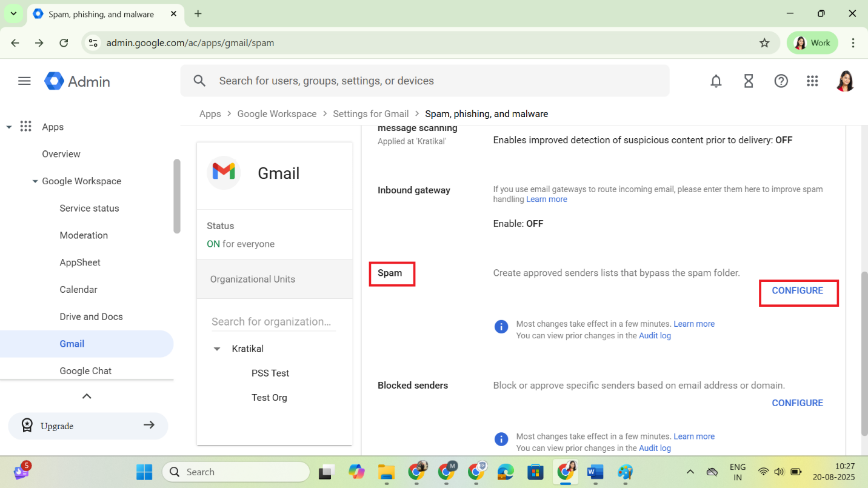This screenshot has width=868, height=488.
Task: Select the Test Org organizational unit
Action: coord(269,398)
